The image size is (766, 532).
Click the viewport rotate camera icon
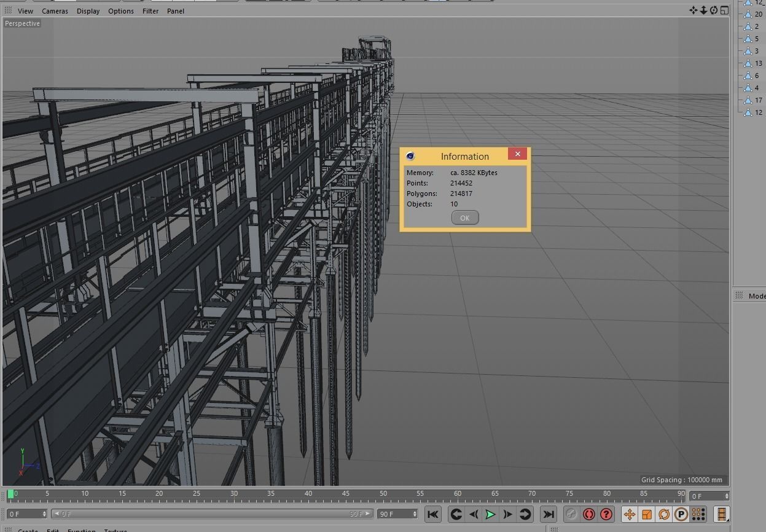click(713, 10)
